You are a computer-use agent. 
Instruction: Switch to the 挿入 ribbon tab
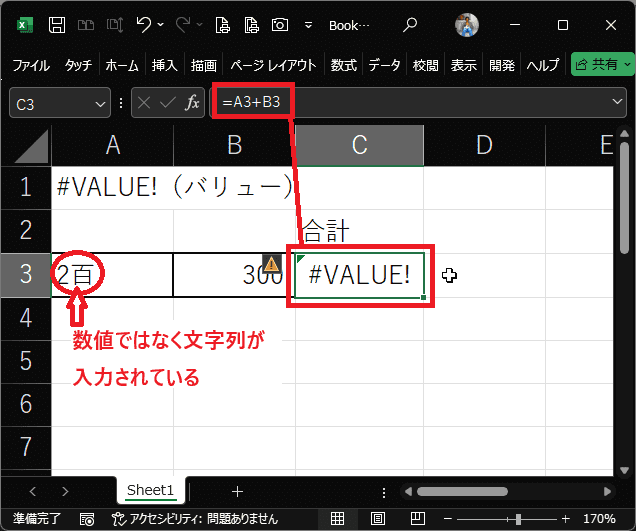coord(164,65)
